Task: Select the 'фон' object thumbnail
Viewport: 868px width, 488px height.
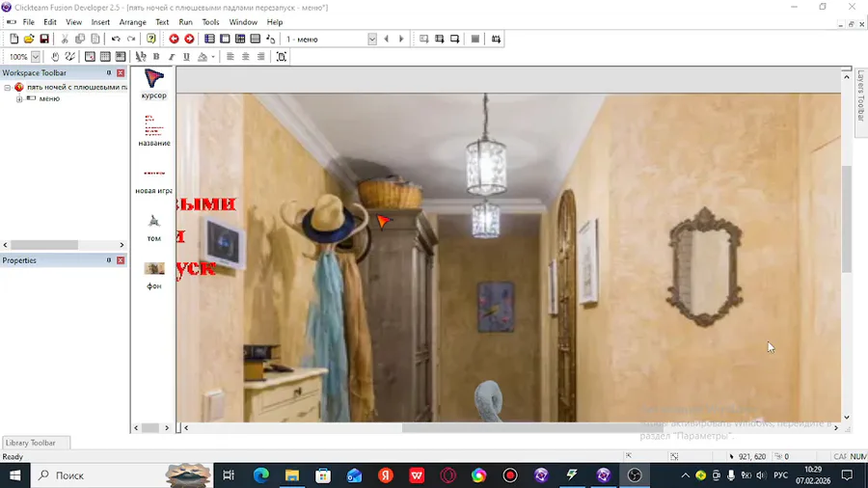Action: coord(154,268)
